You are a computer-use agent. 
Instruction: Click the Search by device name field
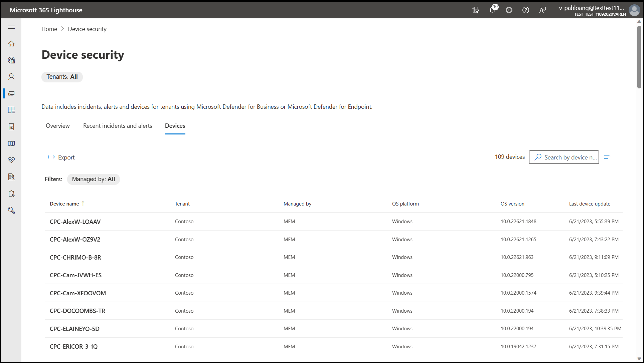pyautogui.click(x=564, y=157)
